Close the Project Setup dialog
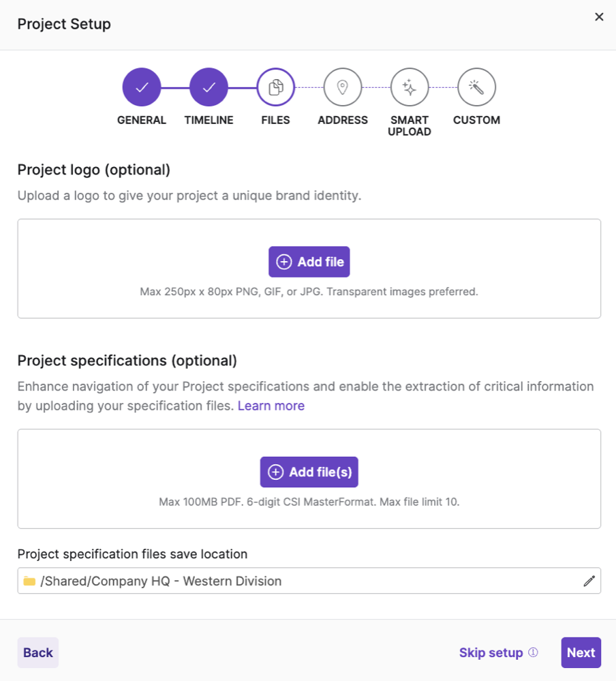Viewport: 616px width, 681px height. (x=599, y=16)
